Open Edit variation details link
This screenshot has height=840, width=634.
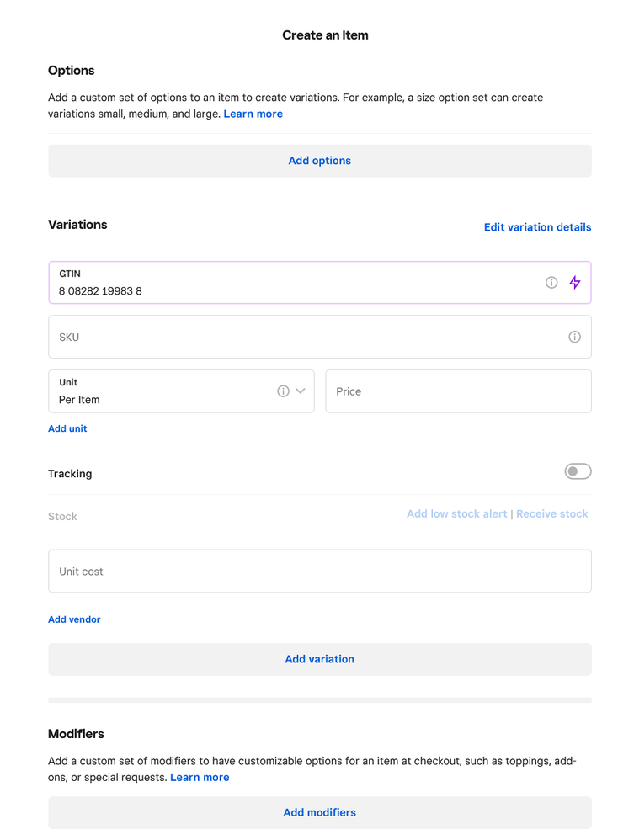537,227
